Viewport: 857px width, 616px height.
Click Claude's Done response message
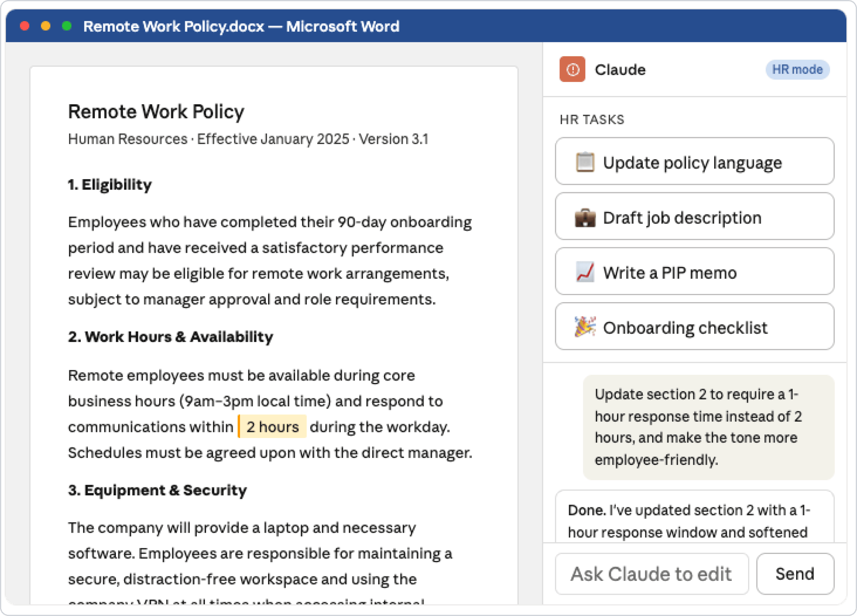[x=694, y=516]
